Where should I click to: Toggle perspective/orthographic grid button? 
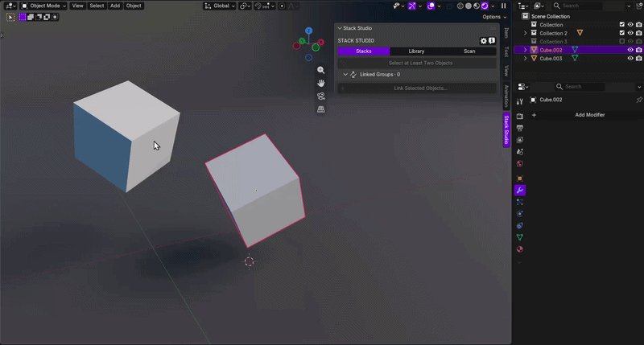pyautogui.click(x=320, y=109)
